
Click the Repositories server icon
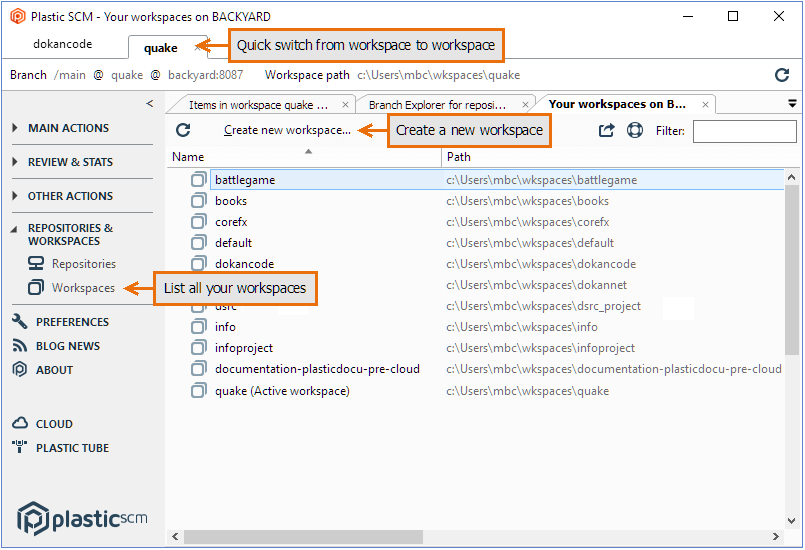(x=36, y=264)
